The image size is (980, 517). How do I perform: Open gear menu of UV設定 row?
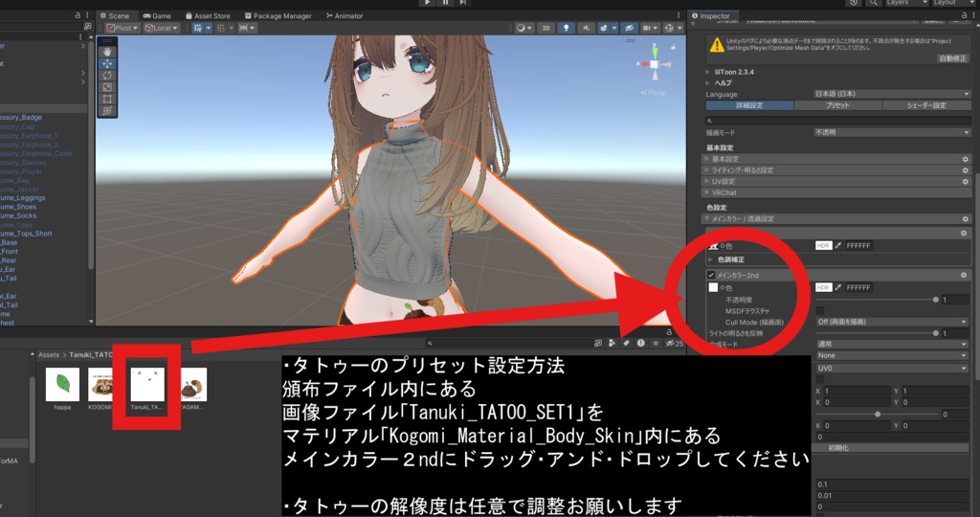click(965, 181)
